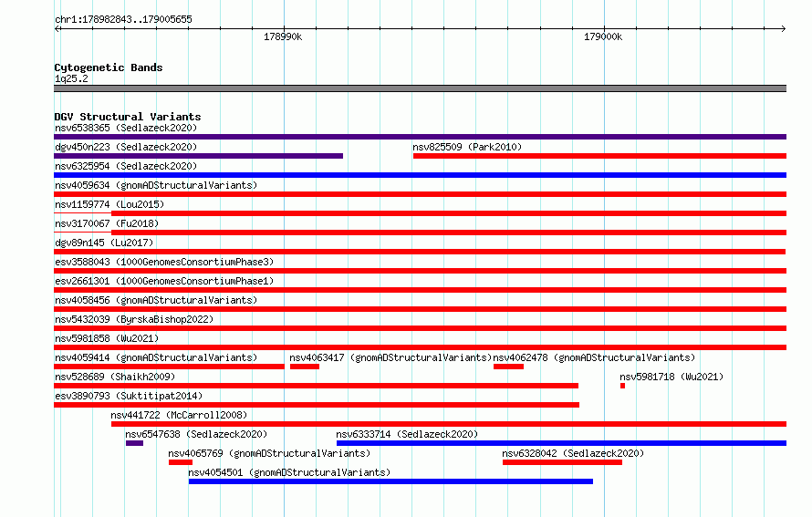Click the red bar under dgv89n145
The height and width of the screenshot is (517, 812).
pyautogui.click(x=420, y=252)
